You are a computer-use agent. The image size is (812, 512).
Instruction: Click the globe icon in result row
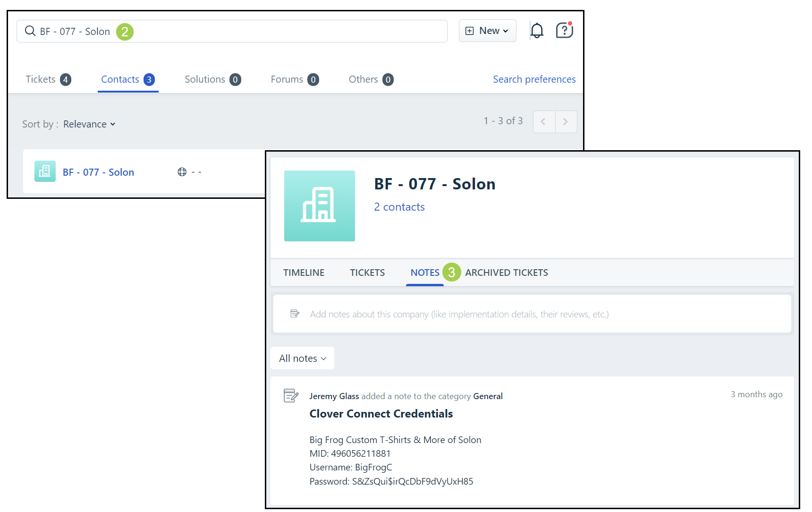[x=182, y=172]
